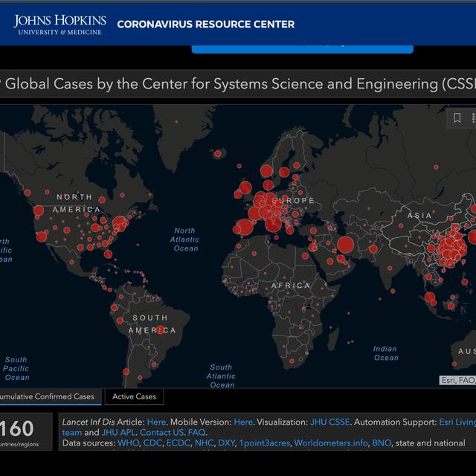Open the BNO data source link

382,443
